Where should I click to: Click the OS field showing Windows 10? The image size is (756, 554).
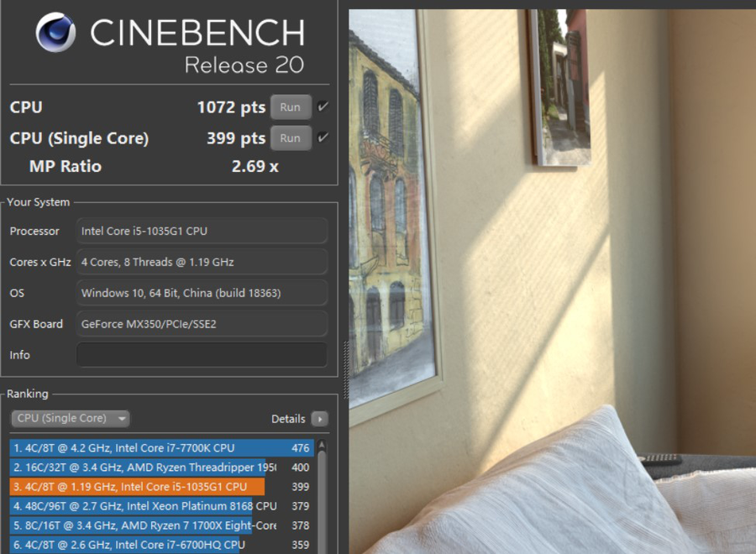[x=202, y=293]
